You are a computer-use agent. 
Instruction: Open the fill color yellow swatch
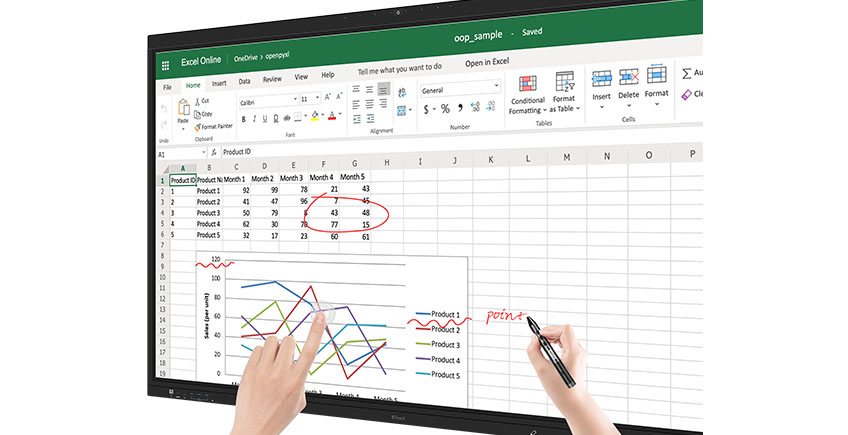click(x=314, y=116)
